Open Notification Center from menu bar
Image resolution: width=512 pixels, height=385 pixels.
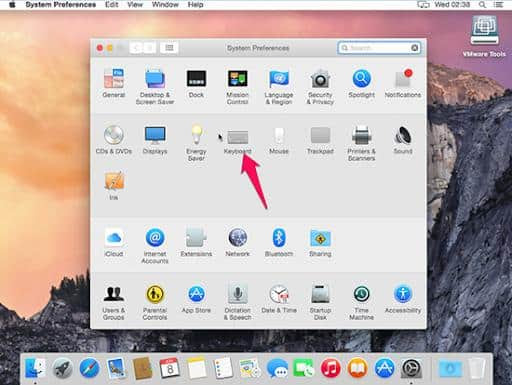pos(499,5)
